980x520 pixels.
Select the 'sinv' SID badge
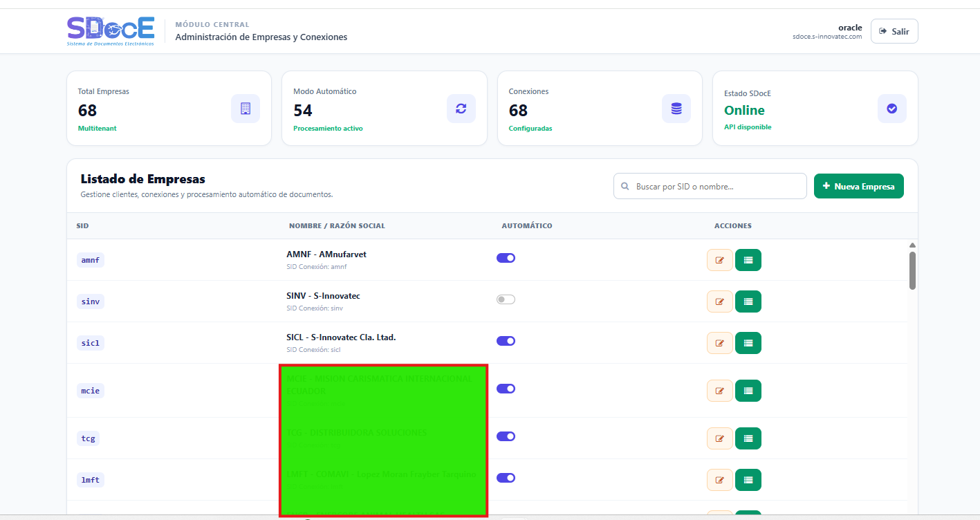91,301
